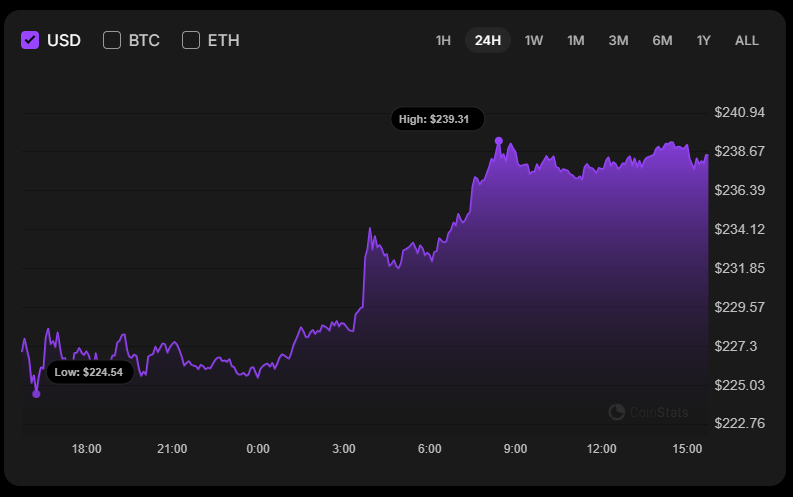The height and width of the screenshot is (497, 793).
Task: Click the $240.94 price axis label
Action: (x=740, y=112)
